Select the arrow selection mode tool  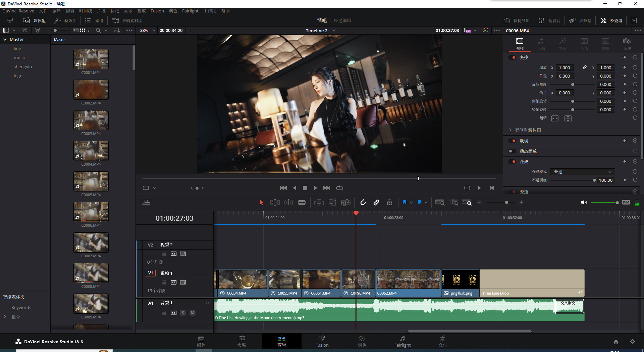pyautogui.click(x=261, y=203)
